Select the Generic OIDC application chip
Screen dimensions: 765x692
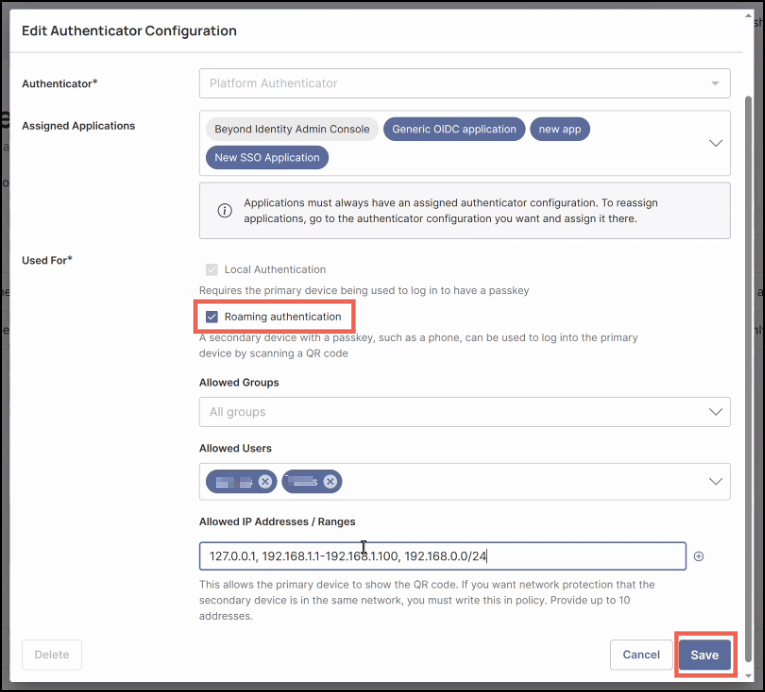(x=454, y=129)
